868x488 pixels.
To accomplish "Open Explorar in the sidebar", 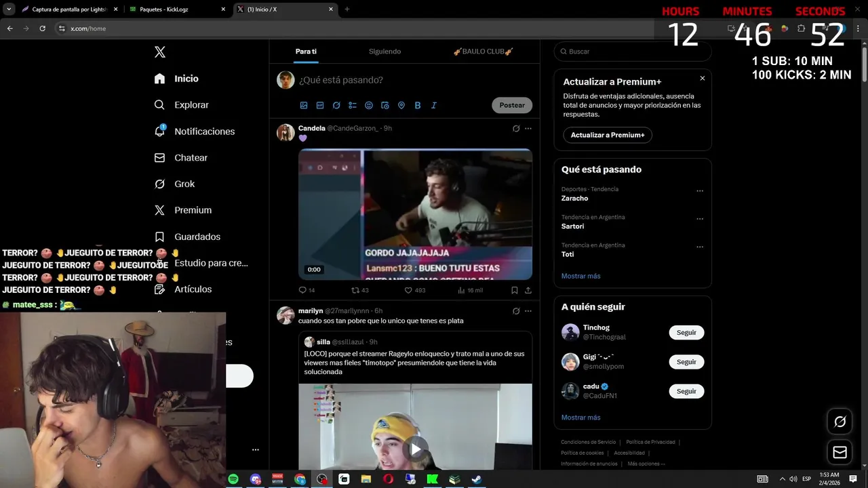I will tap(181, 105).
